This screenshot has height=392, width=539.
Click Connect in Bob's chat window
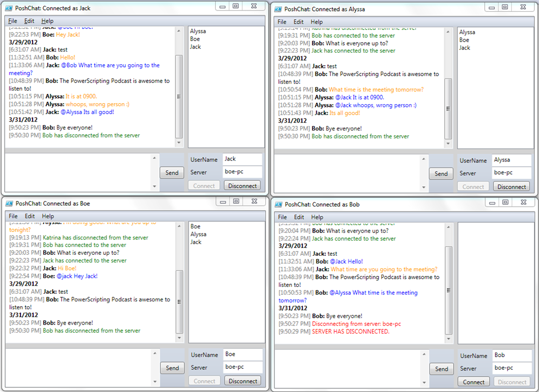click(473, 382)
